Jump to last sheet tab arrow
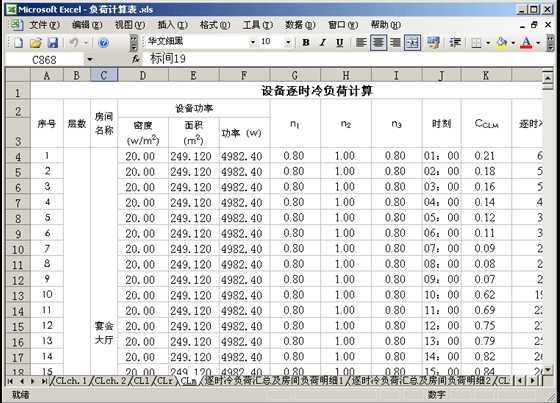The width and height of the screenshot is (560, 403). tap(44, 381)
